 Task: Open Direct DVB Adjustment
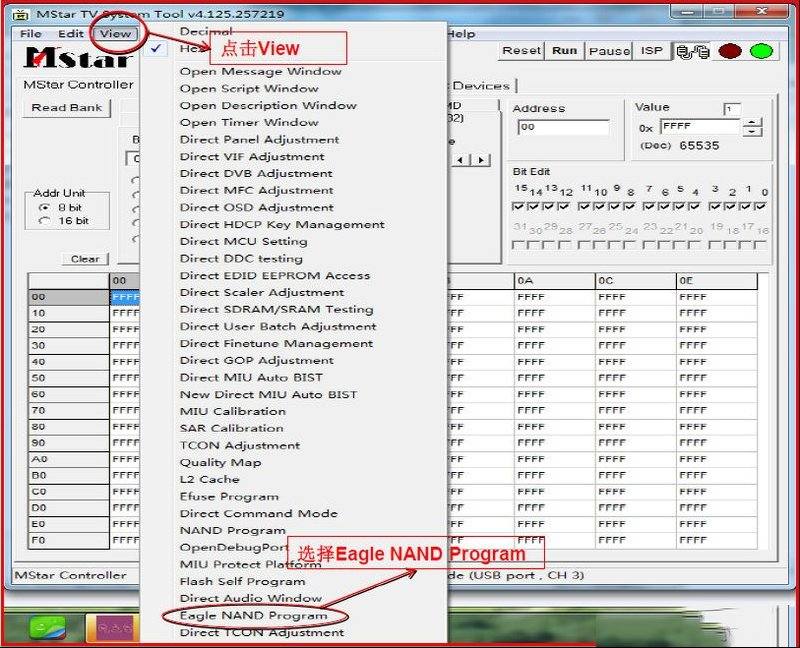[x=256, y=173]
